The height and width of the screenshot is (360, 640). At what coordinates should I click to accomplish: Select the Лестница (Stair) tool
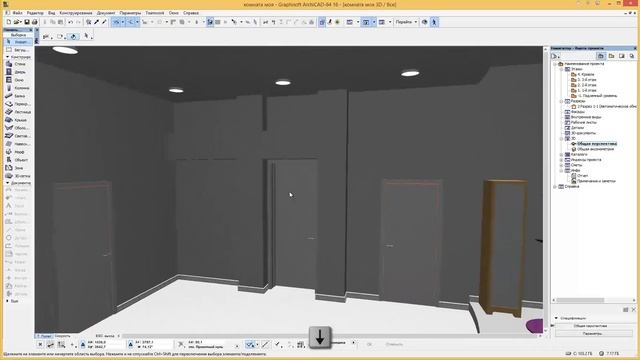[16, 112]
